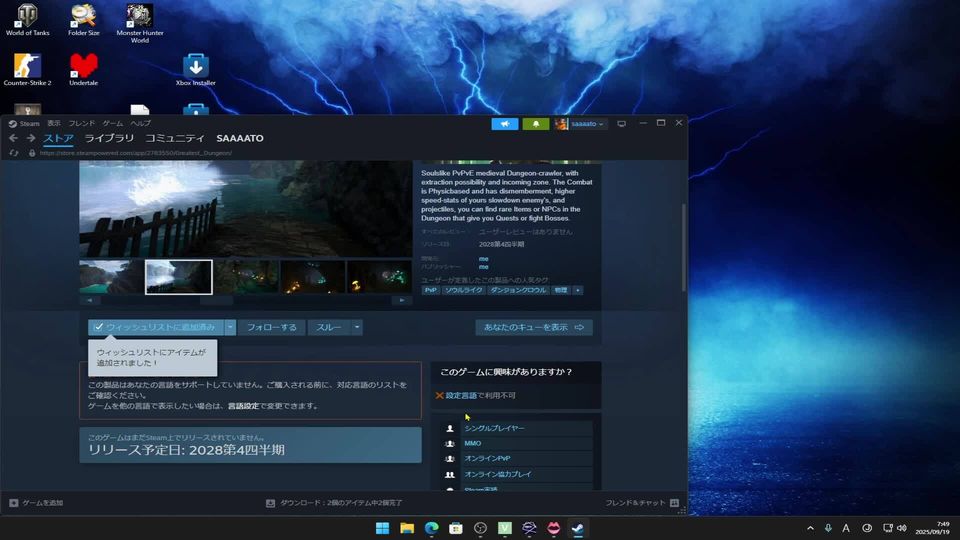Click the microphone tray icon
Screen dimensions: 960x540
828,528
